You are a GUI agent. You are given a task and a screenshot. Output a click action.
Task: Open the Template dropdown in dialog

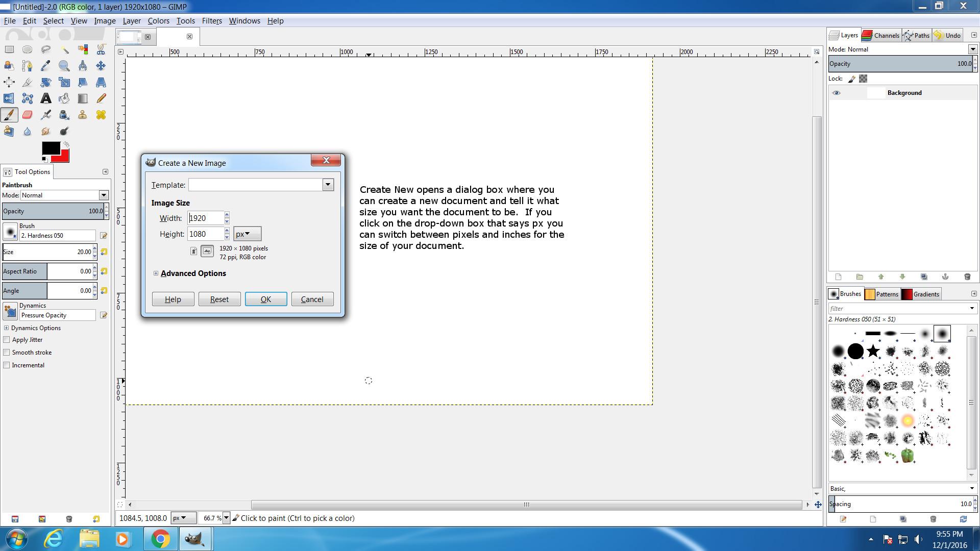point(328,185)
